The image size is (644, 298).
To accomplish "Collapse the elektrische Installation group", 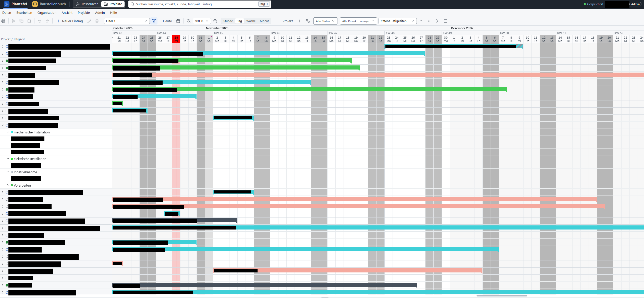I will coord(8,159).
